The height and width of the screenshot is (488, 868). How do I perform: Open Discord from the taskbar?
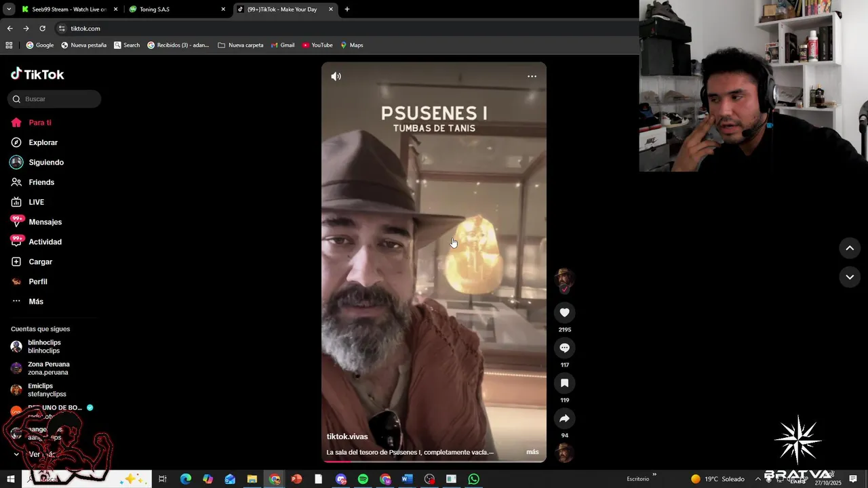[x=340, y=479]
